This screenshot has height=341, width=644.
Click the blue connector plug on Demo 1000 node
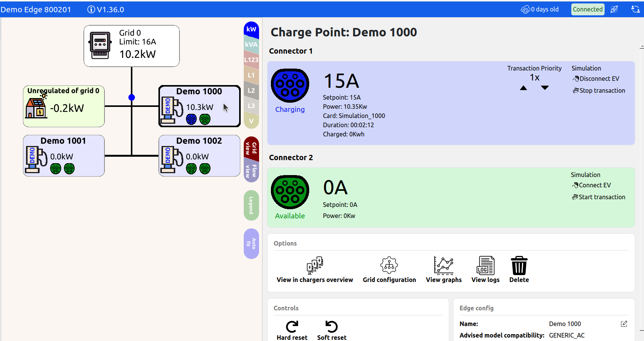[x=191, y=119]
